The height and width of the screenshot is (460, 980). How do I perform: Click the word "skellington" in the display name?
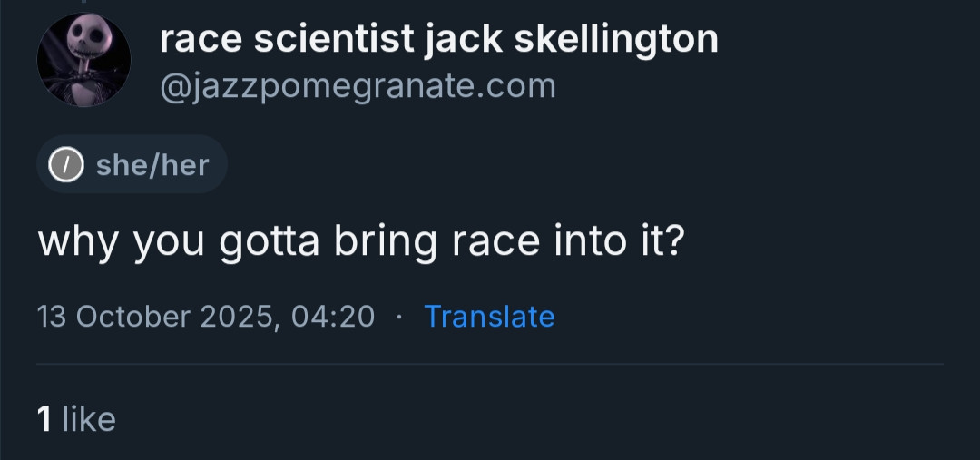[x=617, y=39]
